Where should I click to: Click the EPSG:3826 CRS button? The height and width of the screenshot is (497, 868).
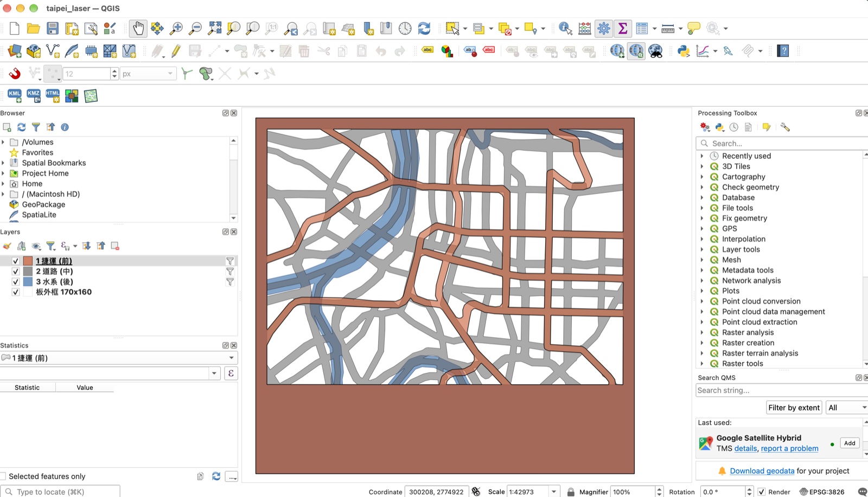(822, 492)
